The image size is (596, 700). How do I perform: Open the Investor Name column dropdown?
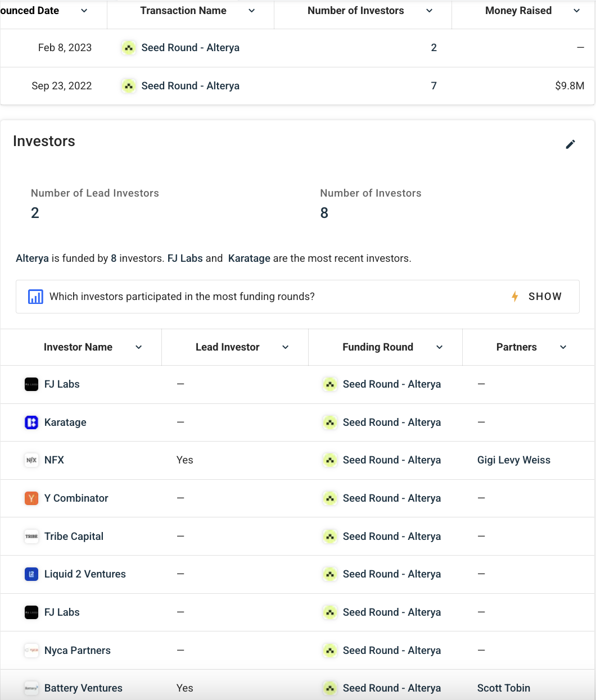[138, 347]
